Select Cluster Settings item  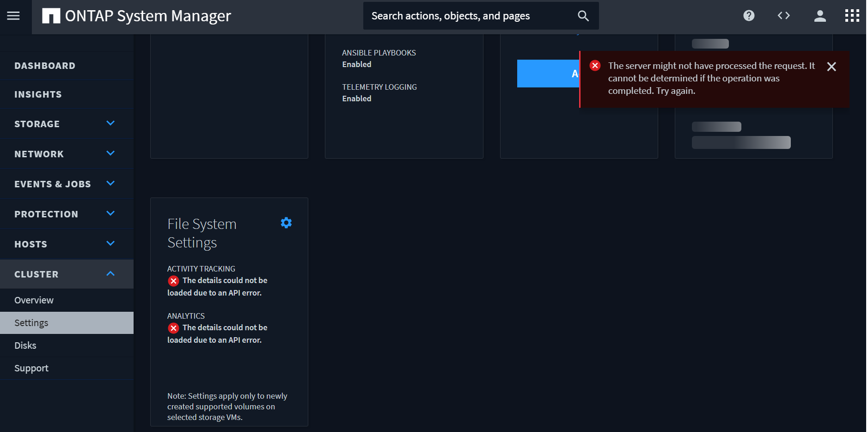click(67, 323)
